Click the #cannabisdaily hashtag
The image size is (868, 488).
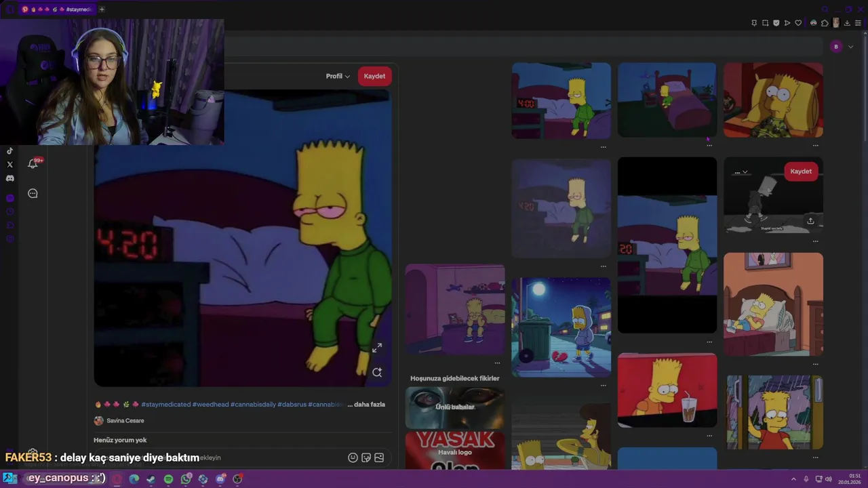pos(254,405)
